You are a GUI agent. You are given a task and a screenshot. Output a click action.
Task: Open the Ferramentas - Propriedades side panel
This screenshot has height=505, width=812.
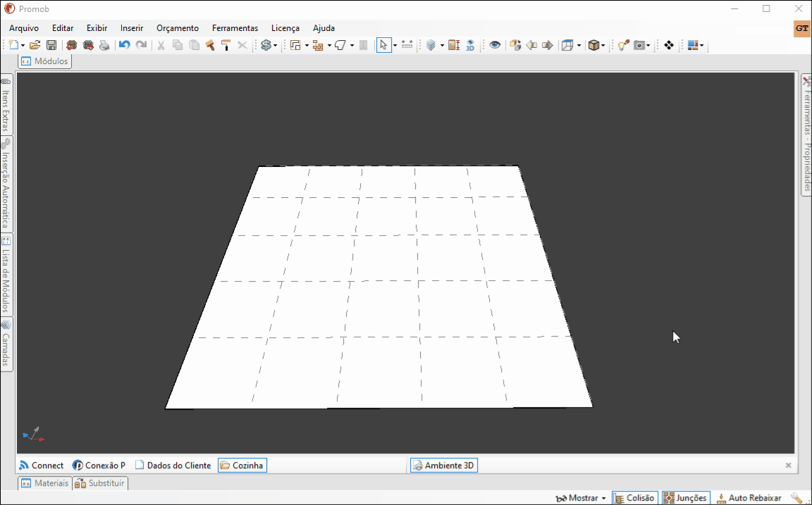tap(806, 135)
